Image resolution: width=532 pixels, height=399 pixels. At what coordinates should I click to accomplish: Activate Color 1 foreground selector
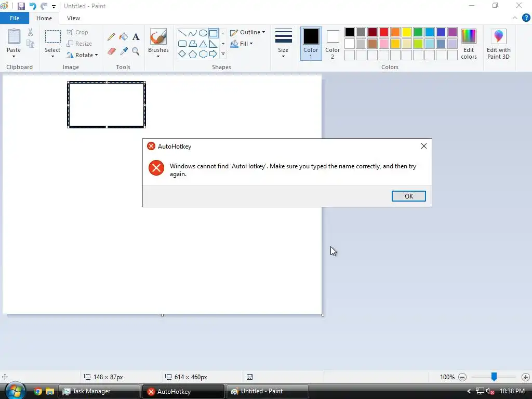click(311, 44)
